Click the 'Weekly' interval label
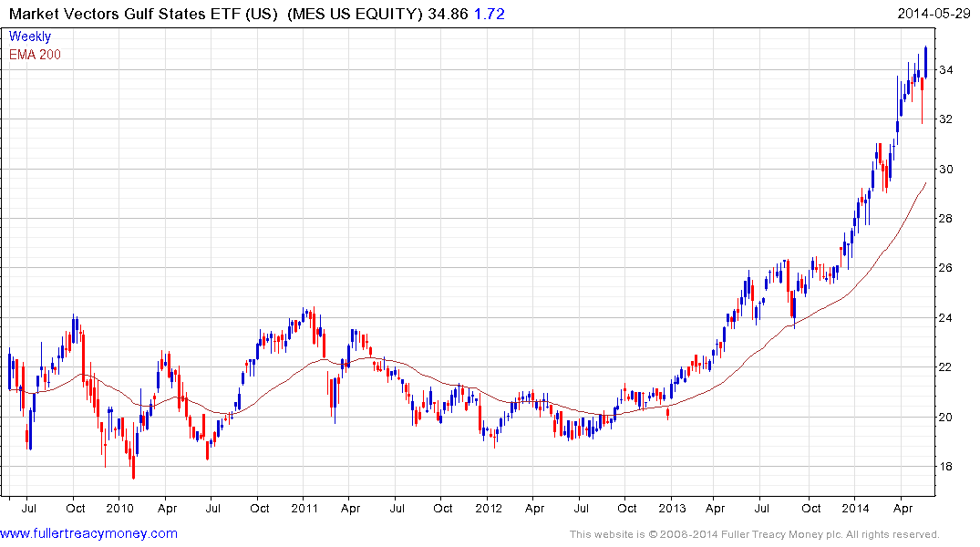 click(x=29, y=36)
